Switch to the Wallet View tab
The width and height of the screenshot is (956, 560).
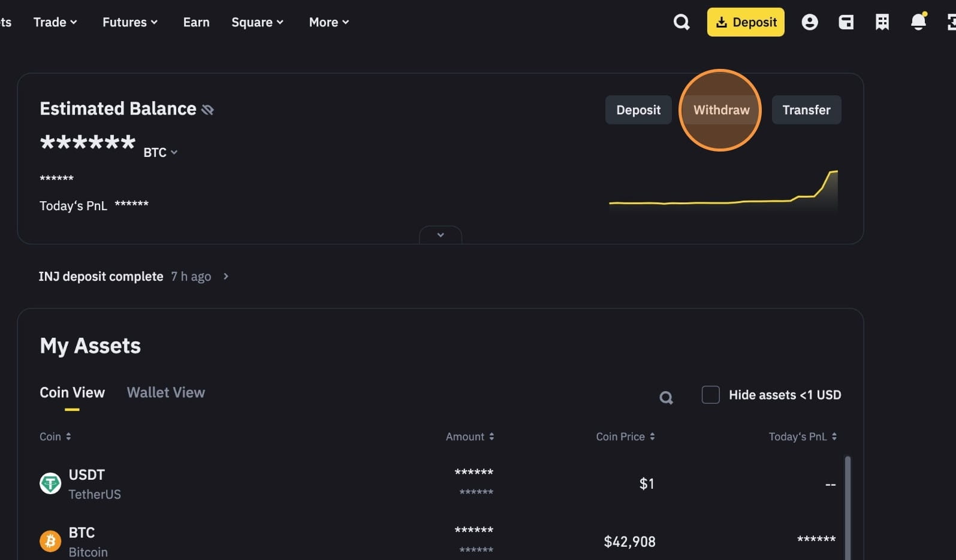(165, 392)
